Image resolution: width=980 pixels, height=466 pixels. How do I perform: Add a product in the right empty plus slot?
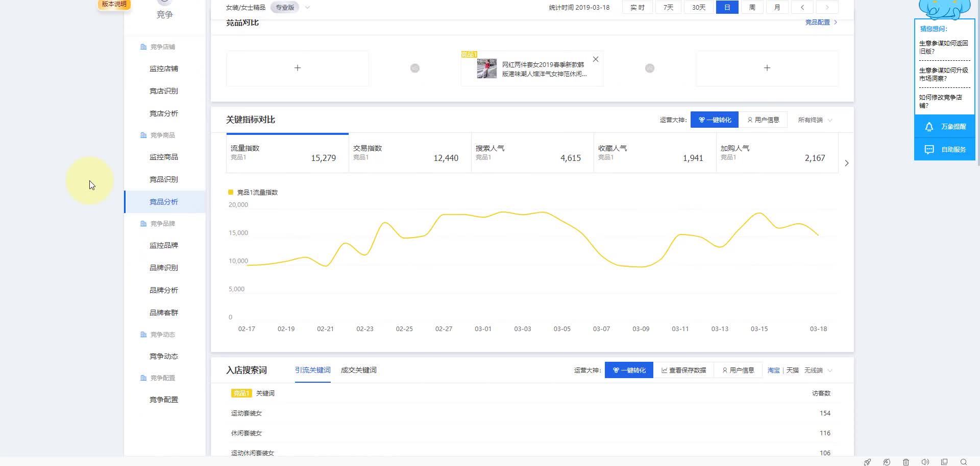[767, 68]
